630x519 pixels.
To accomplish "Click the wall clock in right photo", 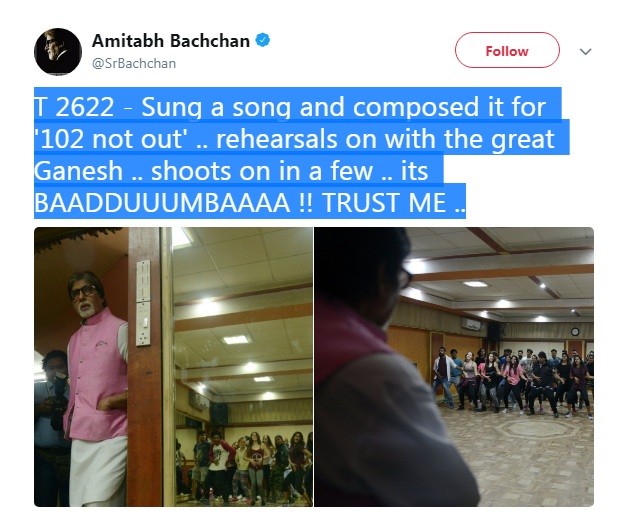I will pyautogui.click(x=575, y=332).
